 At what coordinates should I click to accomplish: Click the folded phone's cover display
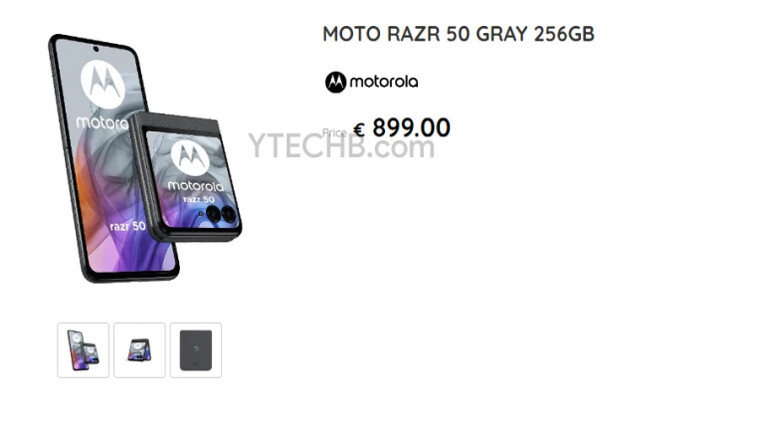point(192,179)
